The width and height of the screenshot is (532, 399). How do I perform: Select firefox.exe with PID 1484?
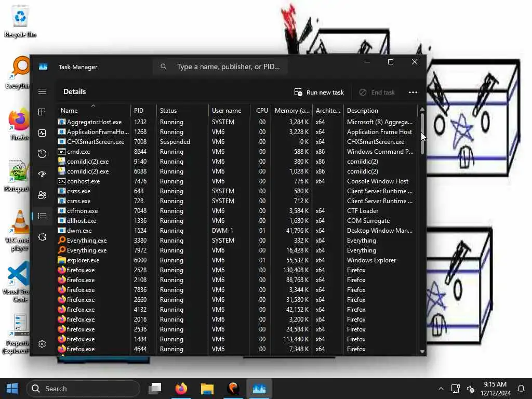coord(237,339)
